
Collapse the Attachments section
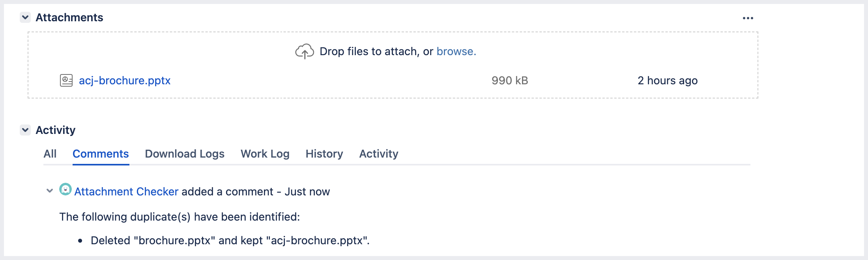(x=25, y=17)
